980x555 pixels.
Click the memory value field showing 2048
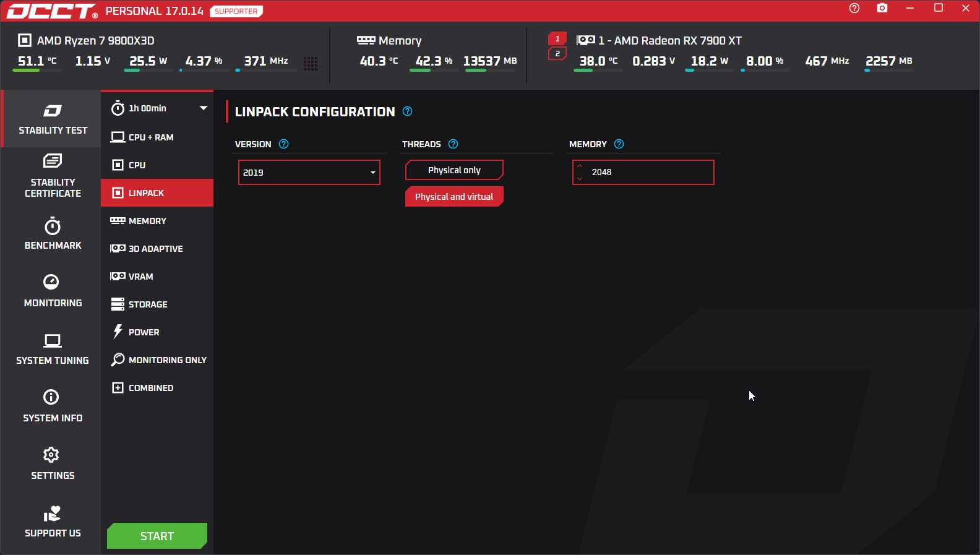[643, 172]
